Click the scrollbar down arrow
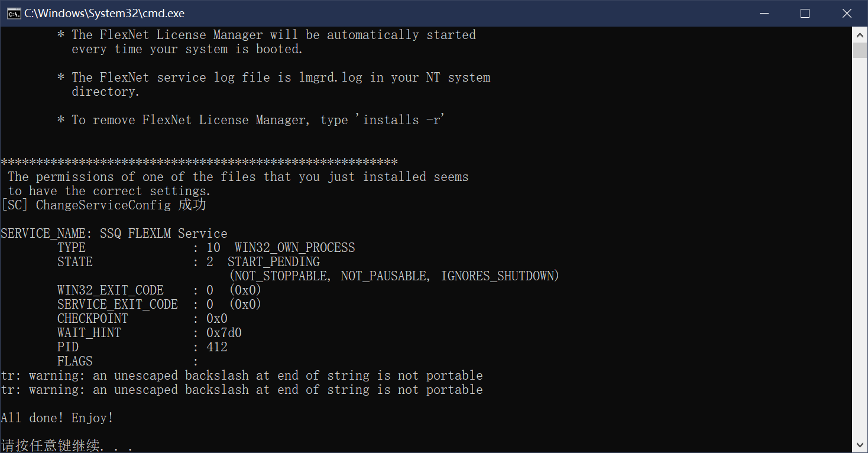The height and width of the screenshot is (453, 868). click(860, 444)
